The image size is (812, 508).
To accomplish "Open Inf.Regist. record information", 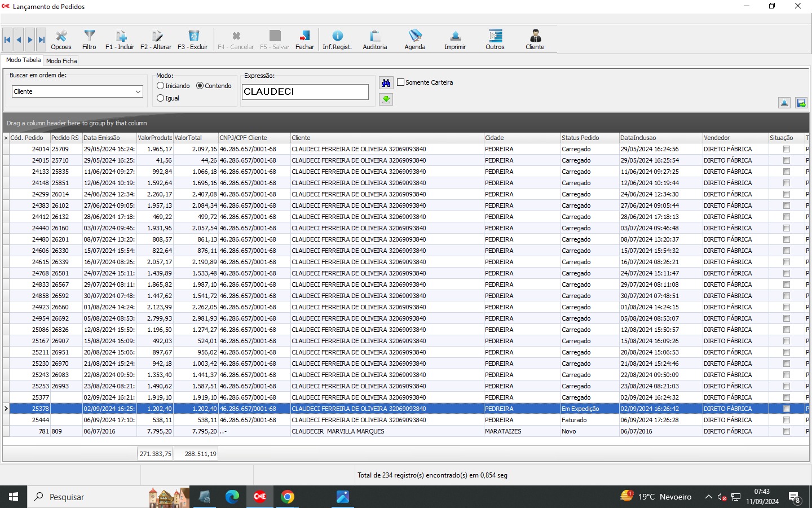I will tap(337, 40).
